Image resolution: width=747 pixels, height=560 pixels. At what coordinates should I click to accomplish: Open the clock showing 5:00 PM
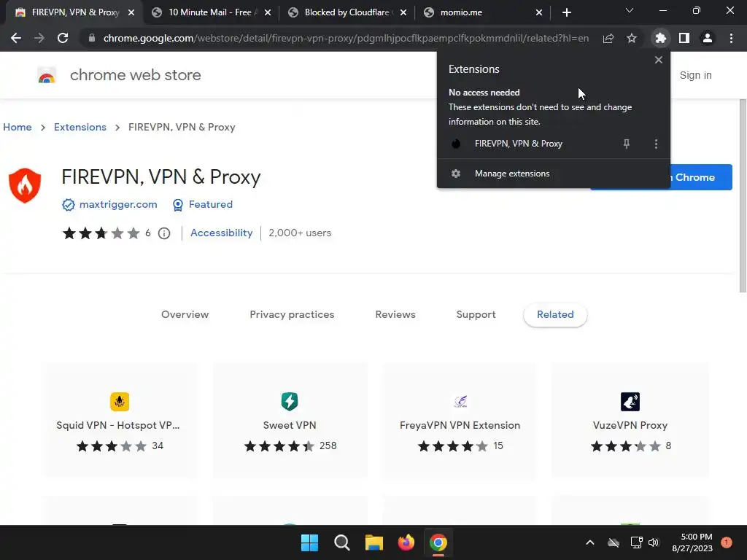[692, 542]
